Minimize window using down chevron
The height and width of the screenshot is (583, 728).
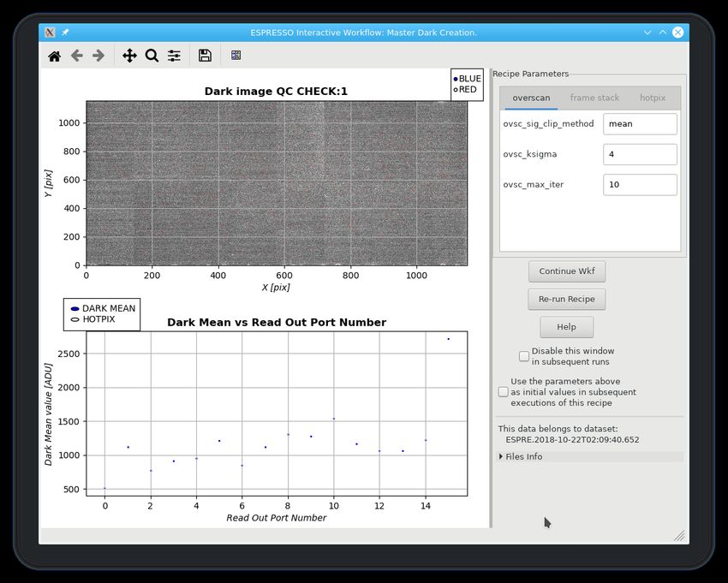tap(647, 33)
